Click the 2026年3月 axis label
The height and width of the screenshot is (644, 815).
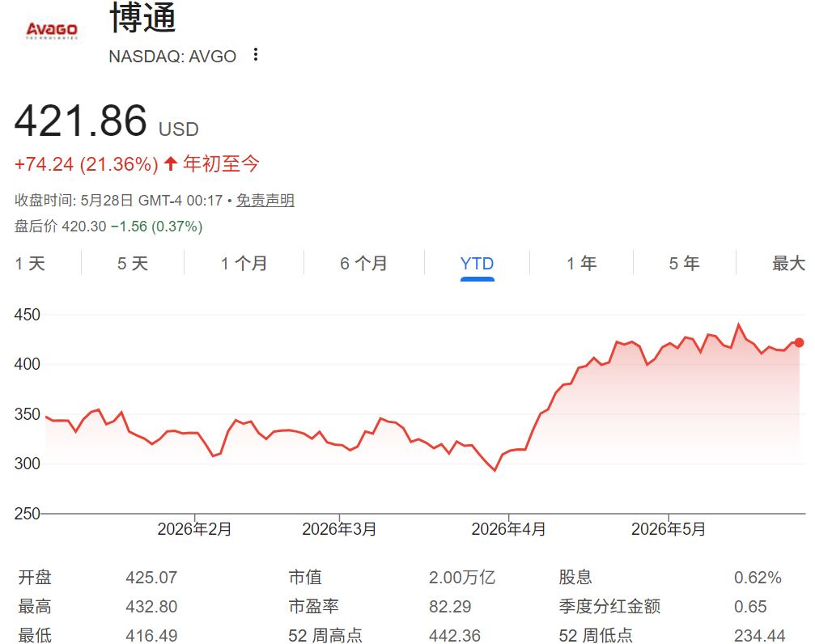pos(339,529)
